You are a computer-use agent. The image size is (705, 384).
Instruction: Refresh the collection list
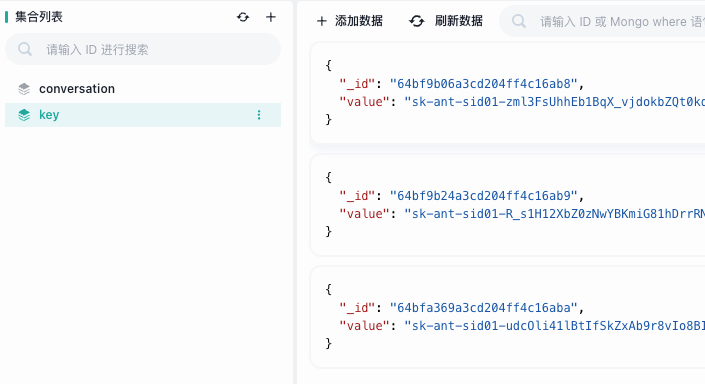(243, 17)
